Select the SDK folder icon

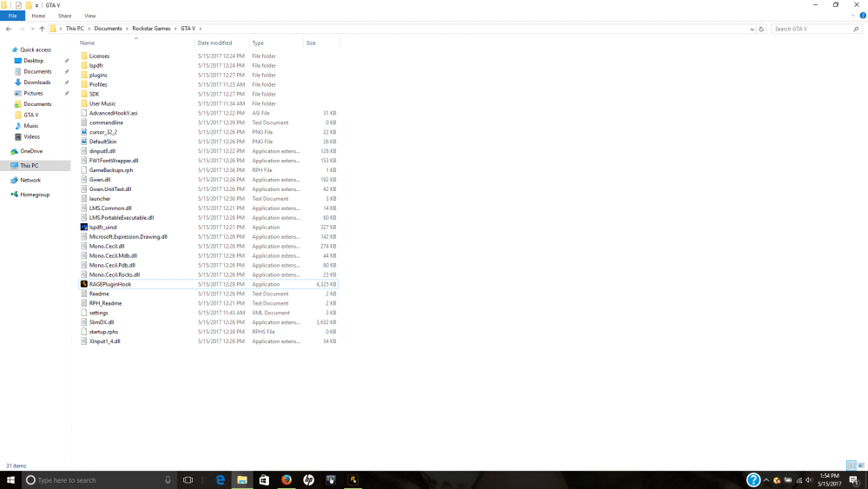(84, 94)
